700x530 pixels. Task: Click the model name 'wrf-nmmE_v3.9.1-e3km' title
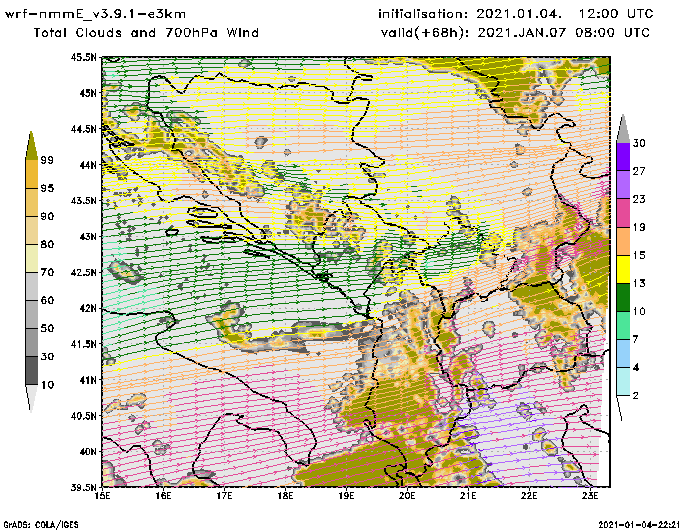click(x=95, y=14)
